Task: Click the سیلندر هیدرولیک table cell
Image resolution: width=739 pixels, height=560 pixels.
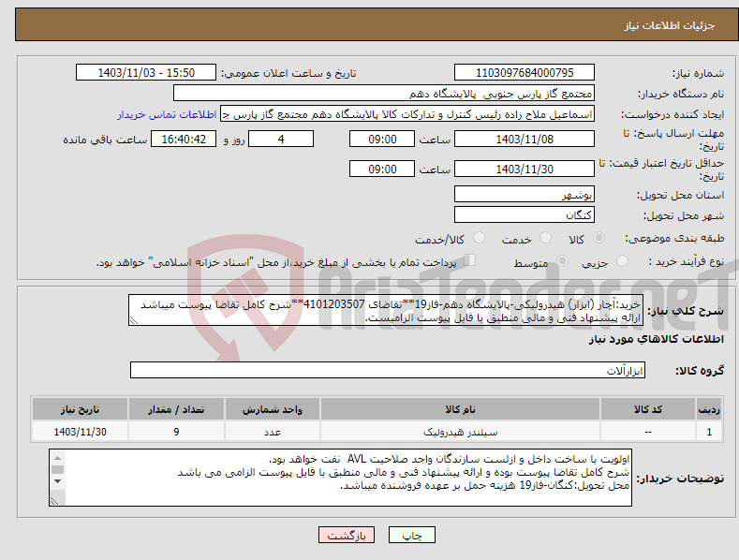Action: tap(460, 432)
